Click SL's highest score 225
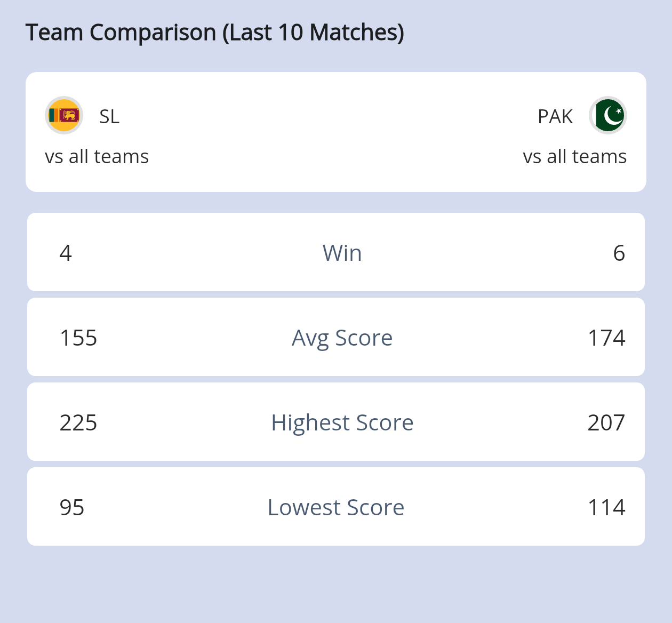 78,422
